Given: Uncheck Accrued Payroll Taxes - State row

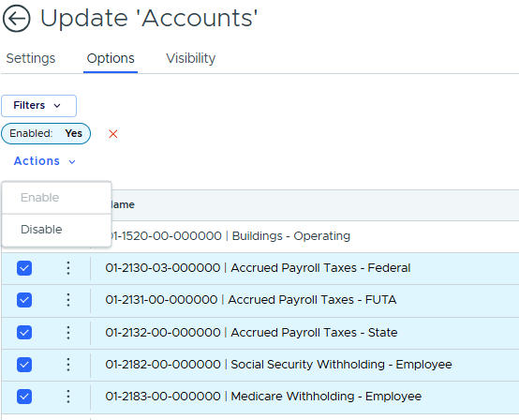Looking at the screenshot, I should 24,332.
